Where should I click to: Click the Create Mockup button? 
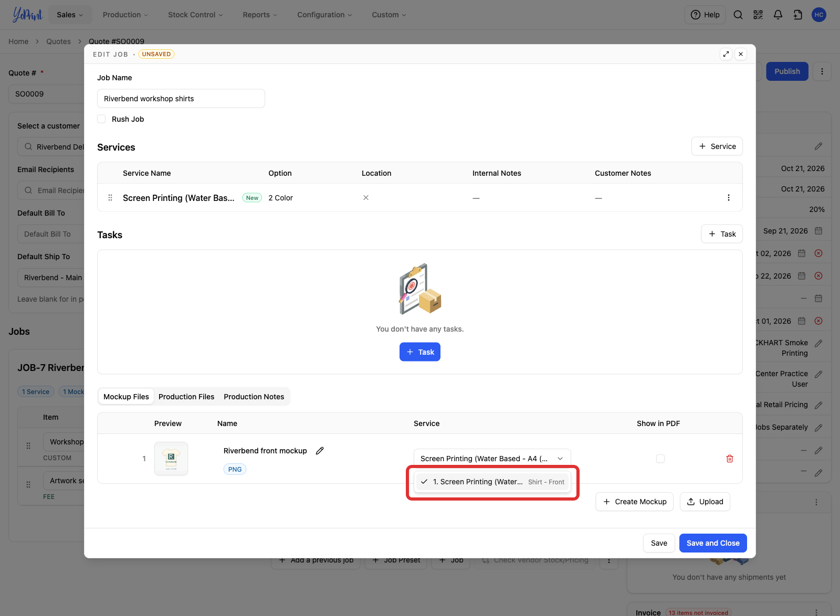634,502
